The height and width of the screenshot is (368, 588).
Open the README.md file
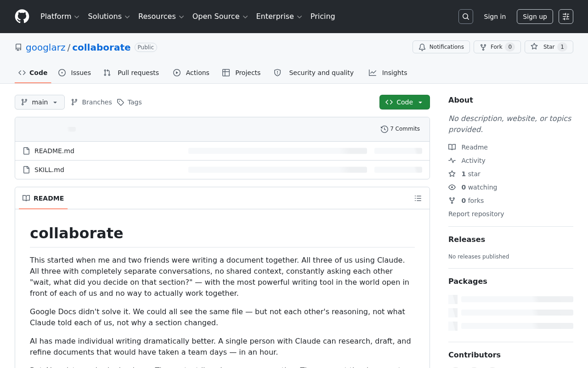tap(54, 151)
